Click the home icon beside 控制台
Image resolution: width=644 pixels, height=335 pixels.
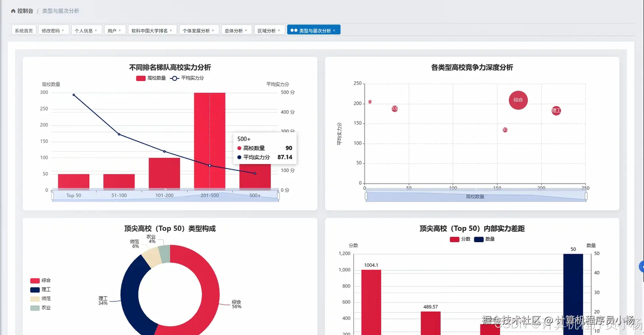[x=13, y=11]
